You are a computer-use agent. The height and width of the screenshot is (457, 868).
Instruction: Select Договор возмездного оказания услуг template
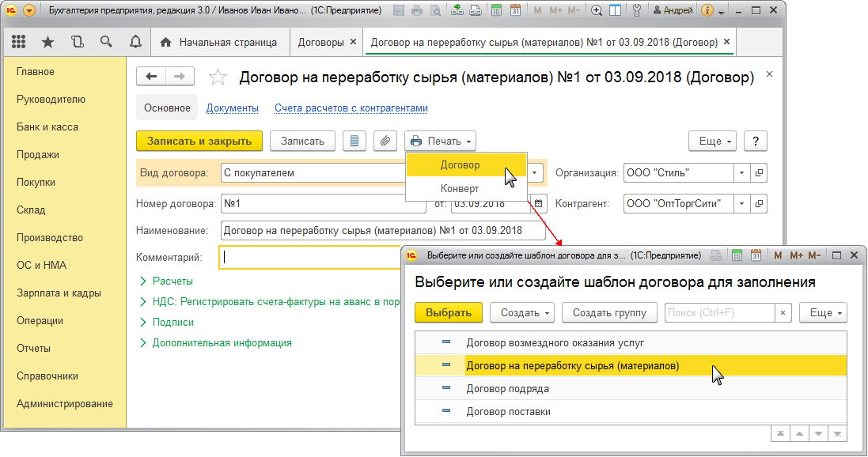631,343
